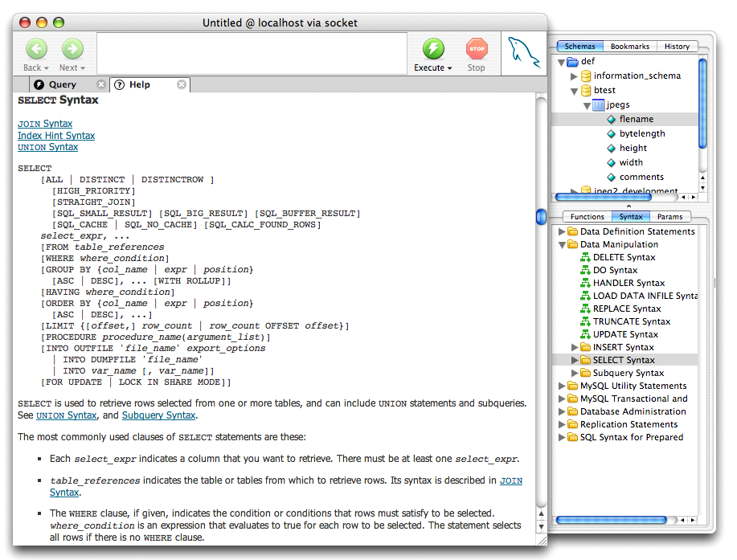Image resolution: width=737 pixels, height=560 pixels.
Task: Click the green Next arrow icon
Action: point(72,48)
